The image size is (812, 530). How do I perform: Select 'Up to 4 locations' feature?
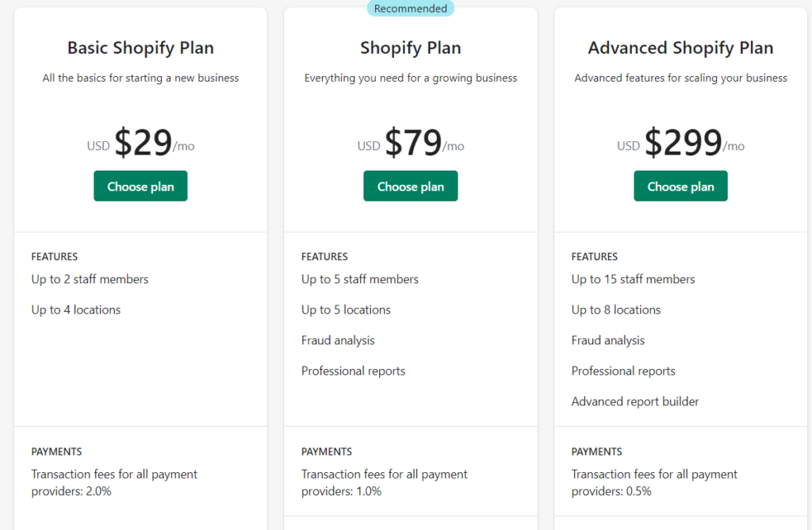[75, 309]
